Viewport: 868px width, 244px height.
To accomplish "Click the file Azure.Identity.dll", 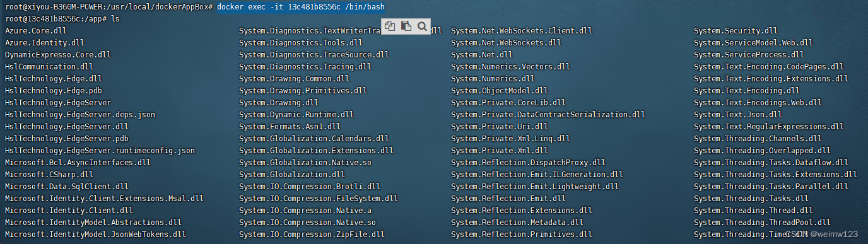I will pyautogui.click(x=45, y=42).
